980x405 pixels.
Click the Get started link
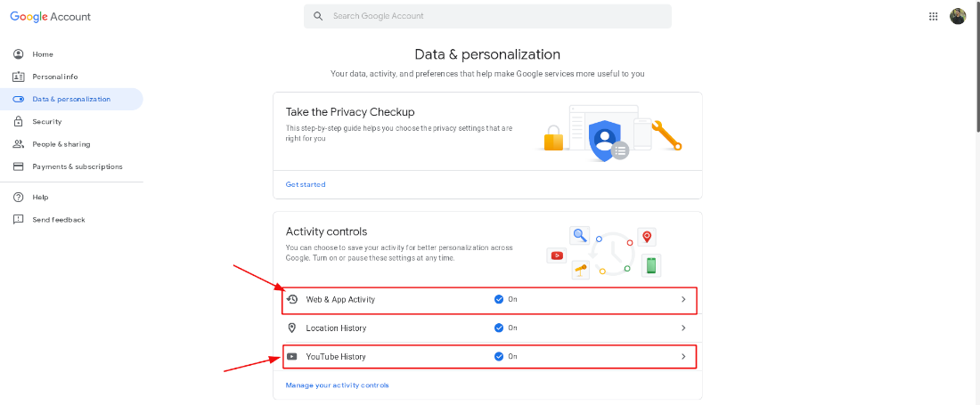(x=306, y=184)
